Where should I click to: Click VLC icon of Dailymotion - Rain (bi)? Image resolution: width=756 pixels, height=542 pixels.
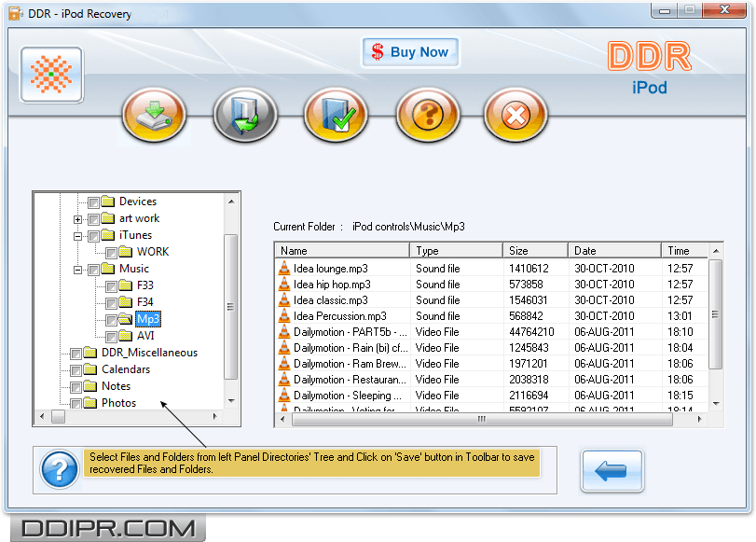pos(284,348)
